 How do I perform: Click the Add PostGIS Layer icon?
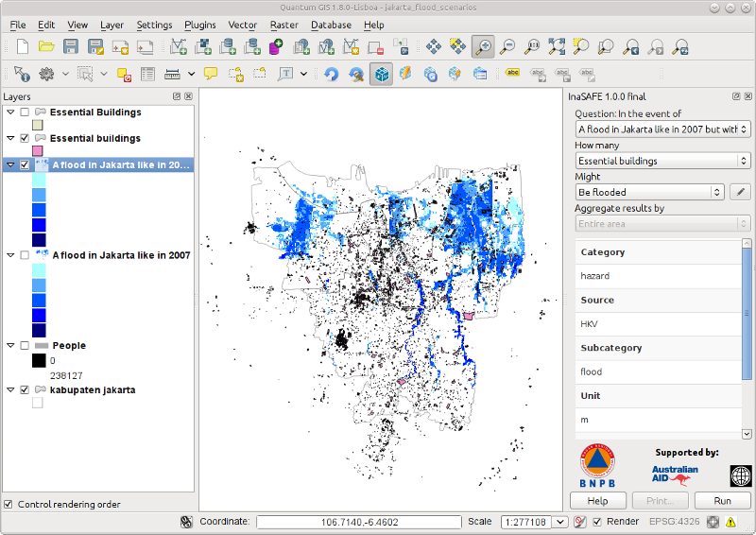point(228,47)
